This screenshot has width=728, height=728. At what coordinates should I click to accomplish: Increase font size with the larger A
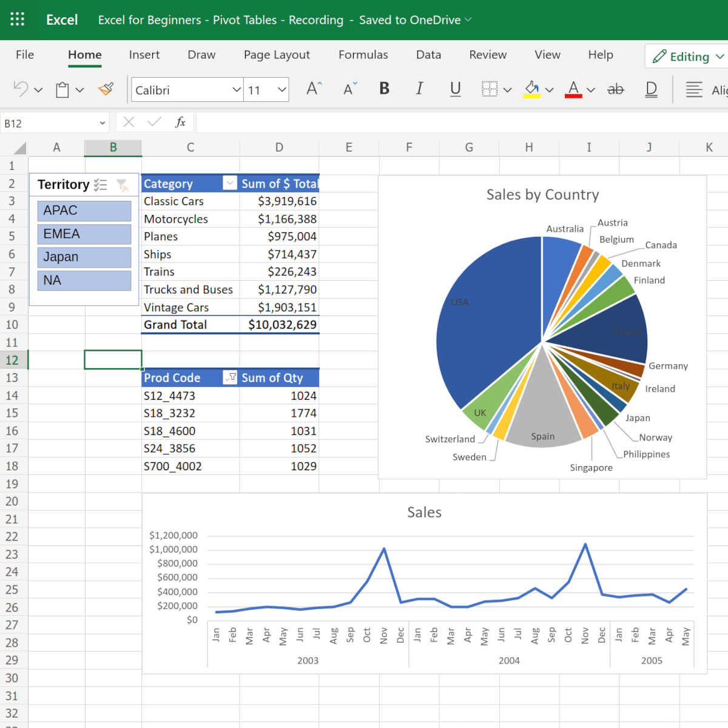click(313, 89)
